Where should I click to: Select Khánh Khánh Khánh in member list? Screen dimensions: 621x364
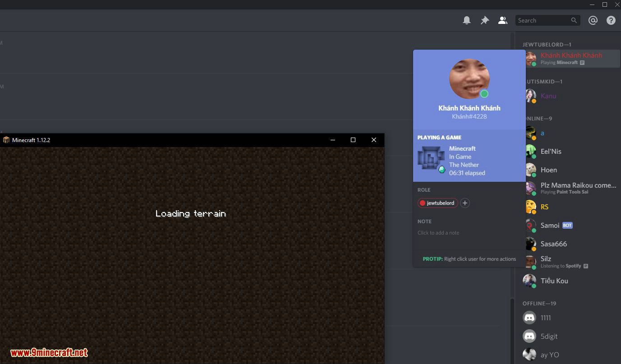[570, 59]
